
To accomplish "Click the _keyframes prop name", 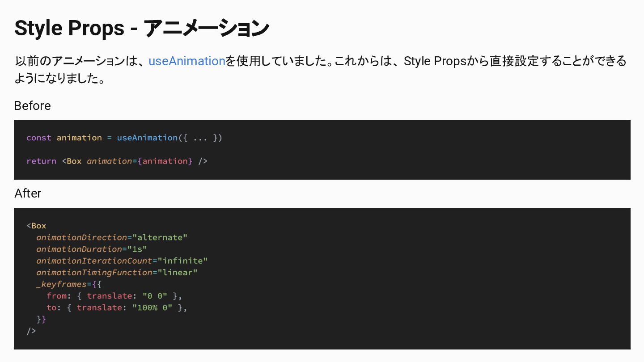I will coord(61,284).
